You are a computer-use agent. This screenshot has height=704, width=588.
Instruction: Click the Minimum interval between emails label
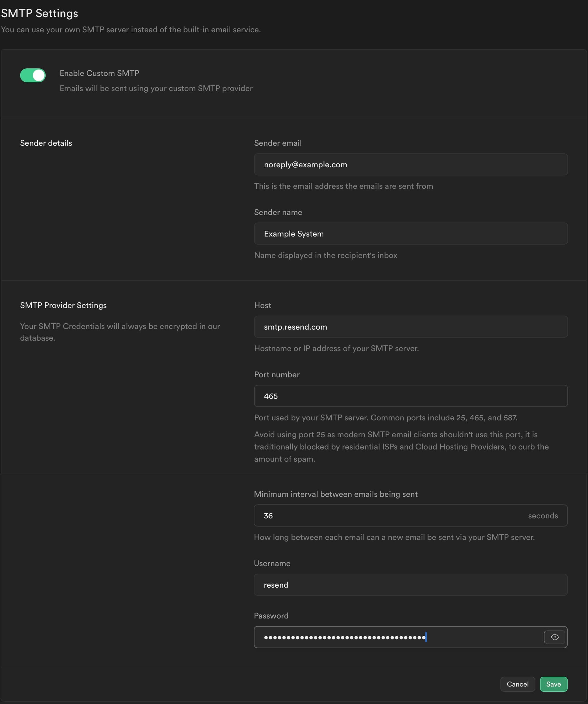pyautogui.click(x=336, y=494)
